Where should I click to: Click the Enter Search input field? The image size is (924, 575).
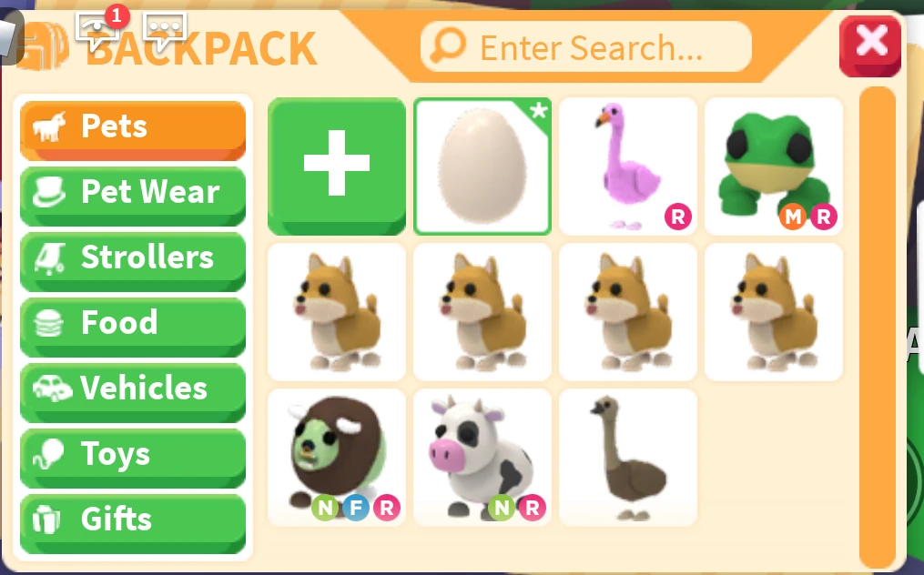point(586,46)
